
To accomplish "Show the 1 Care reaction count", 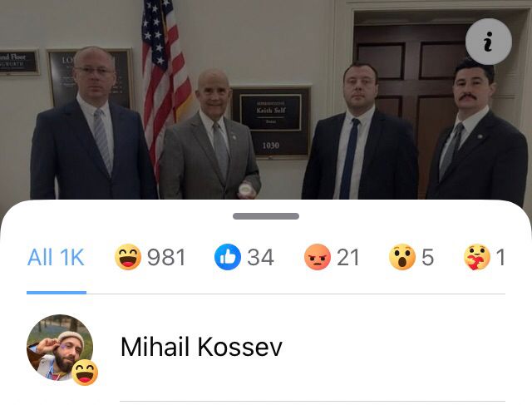I will (x=500, y=257).
